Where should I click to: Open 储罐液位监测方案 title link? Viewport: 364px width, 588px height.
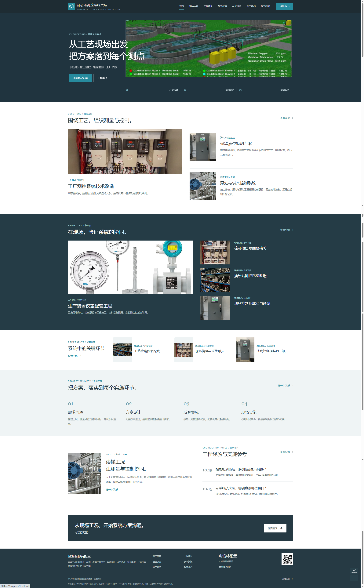pyautogui.click(x=236, y=144)
